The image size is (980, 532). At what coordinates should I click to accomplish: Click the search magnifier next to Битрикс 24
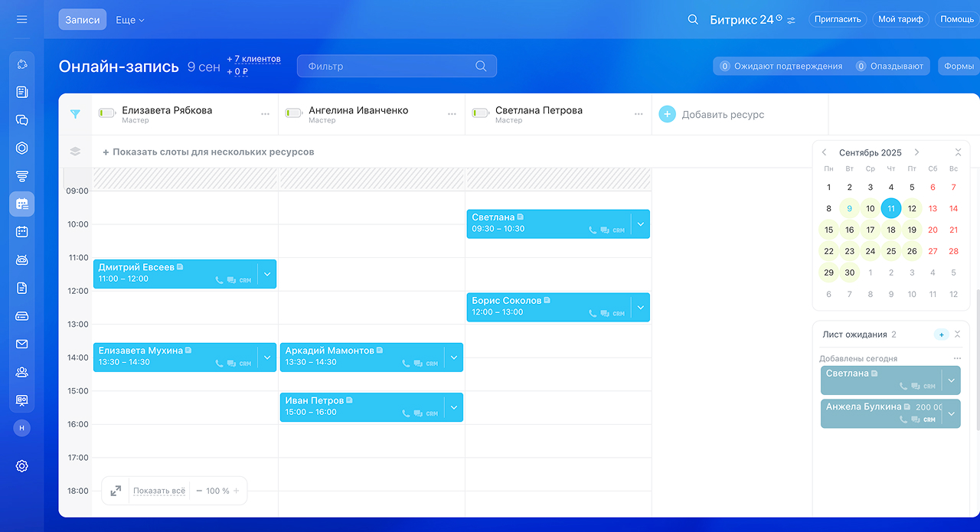coord(693,19)
